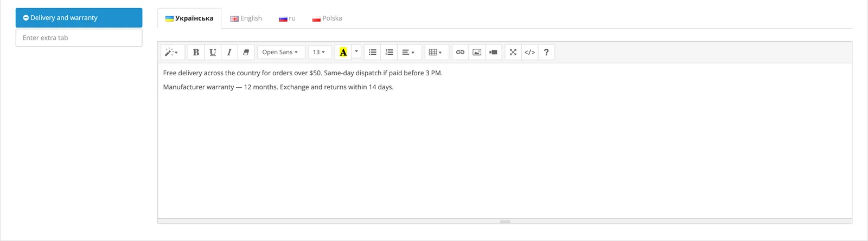This screenshot has height=241, width=868.
Task: Open the text color palette arrow
Action: [x=356, y=52]
